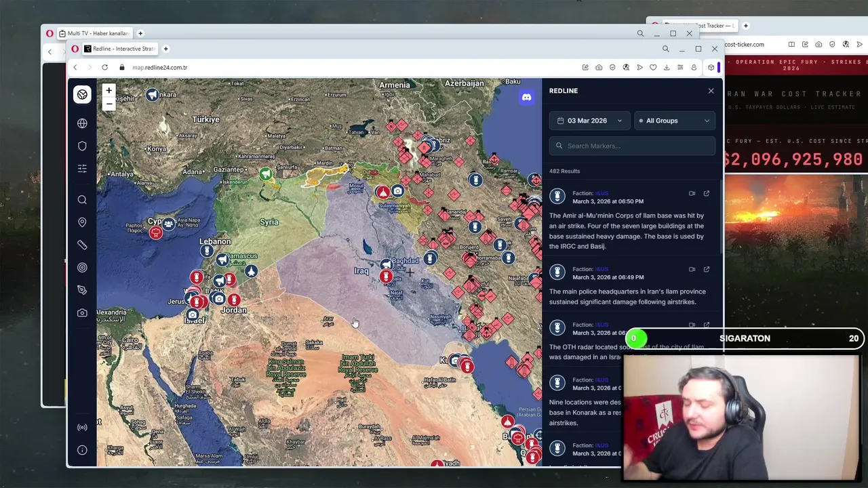Select the pen drawing tool
The height and width of the screenshot is (488, 868).
(82, 290)
